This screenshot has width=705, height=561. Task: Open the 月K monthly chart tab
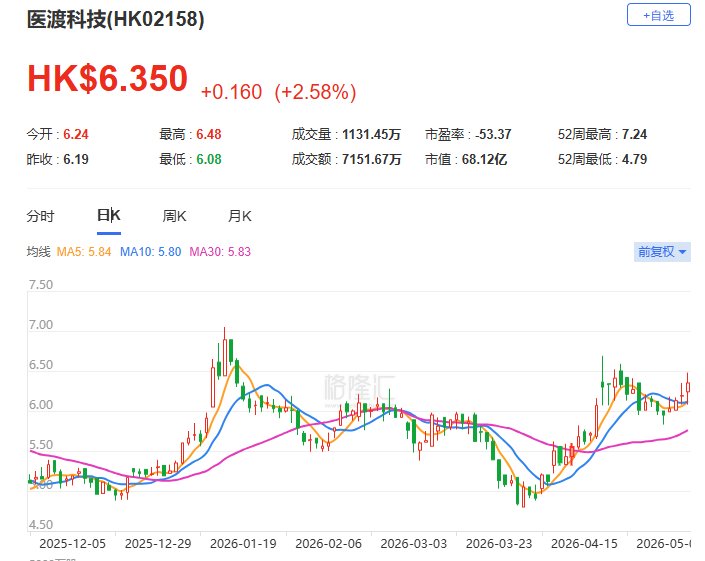240,216
